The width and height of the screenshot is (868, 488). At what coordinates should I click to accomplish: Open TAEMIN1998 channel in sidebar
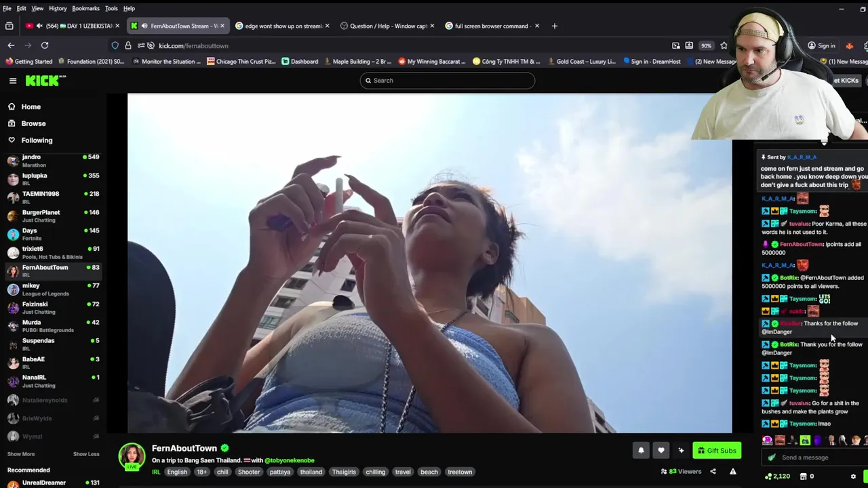[x=53, y=197]
